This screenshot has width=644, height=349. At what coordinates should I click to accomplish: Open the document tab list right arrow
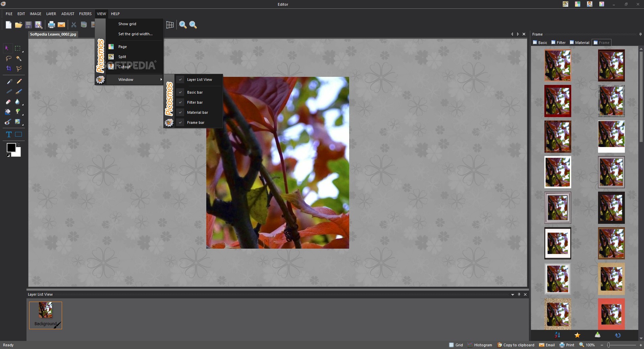(518, 34)
